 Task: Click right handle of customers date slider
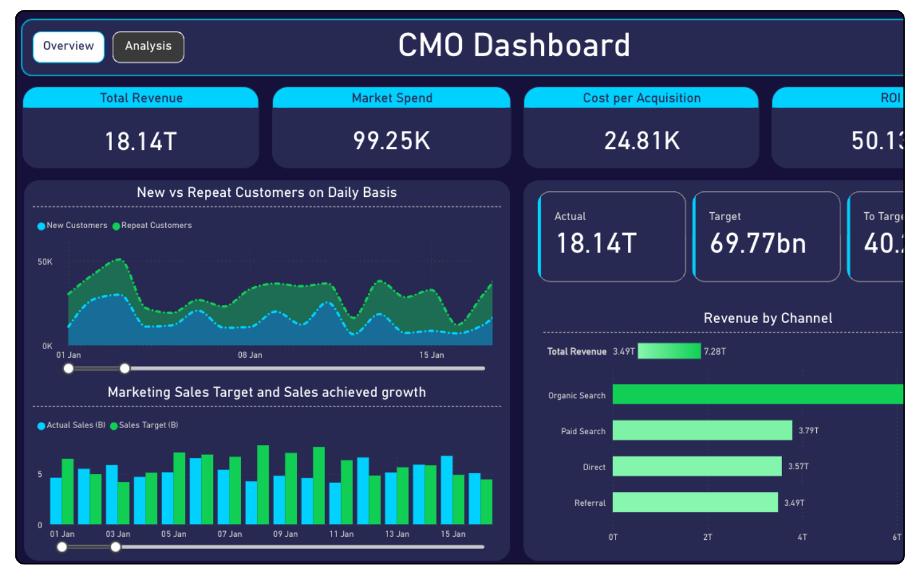point(125,368)
